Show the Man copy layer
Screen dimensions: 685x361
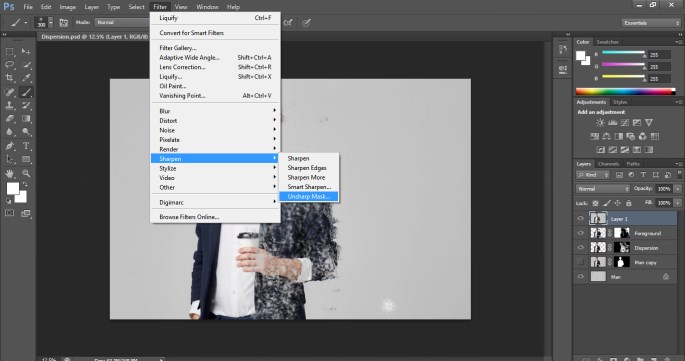pyautogui.click(x=581, y=262)
